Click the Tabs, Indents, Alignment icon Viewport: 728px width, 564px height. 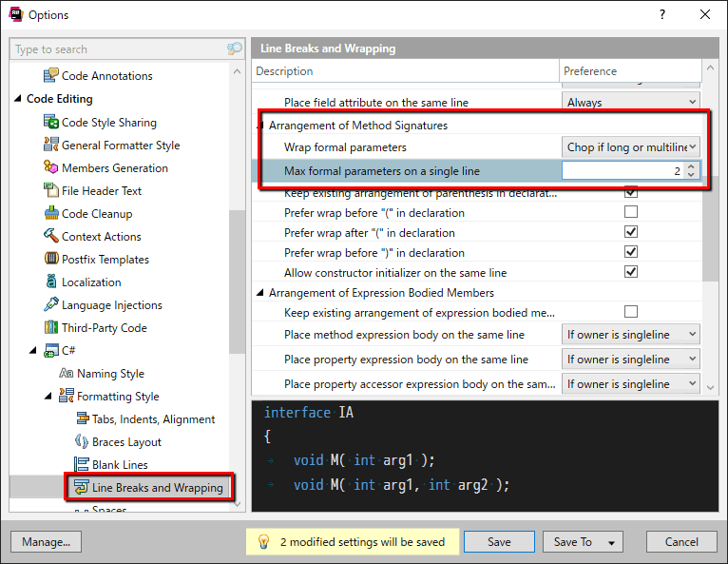pos(82,418)
